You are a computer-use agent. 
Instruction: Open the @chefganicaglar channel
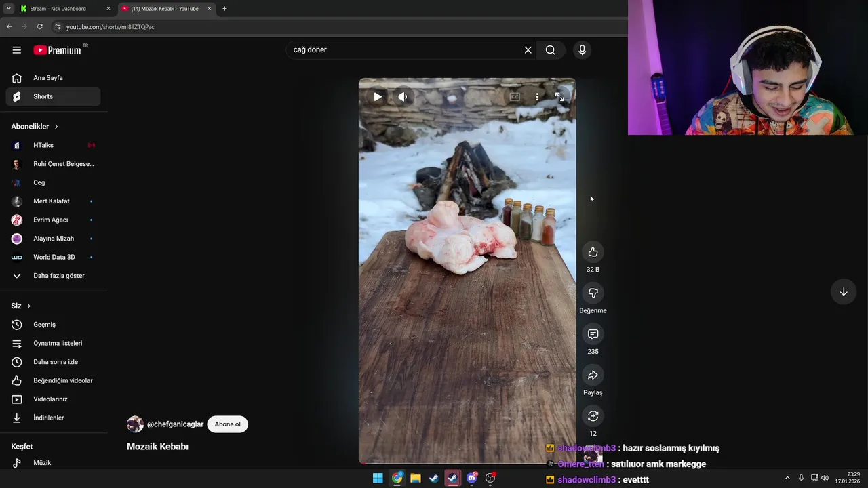(175, 424)
